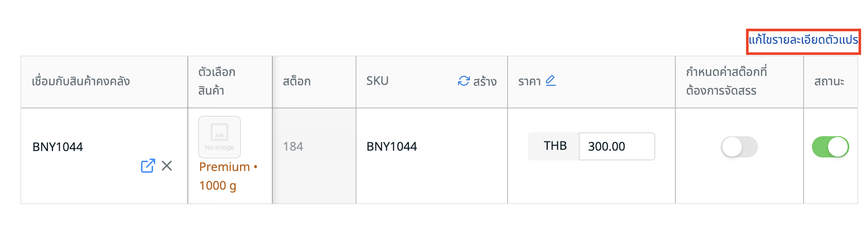The height and width of the screenshot is (230, 868).
Task: Click the สถานะ column header
Action: tap(829, 81)
